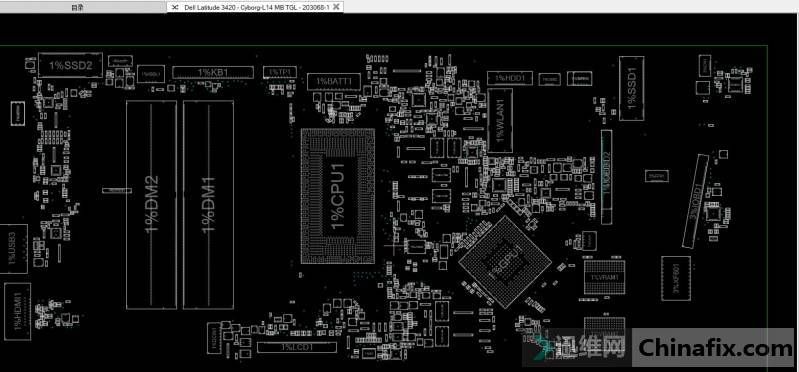
Task: Select the 3%XF601 component
Action: [x=676, y=278]
